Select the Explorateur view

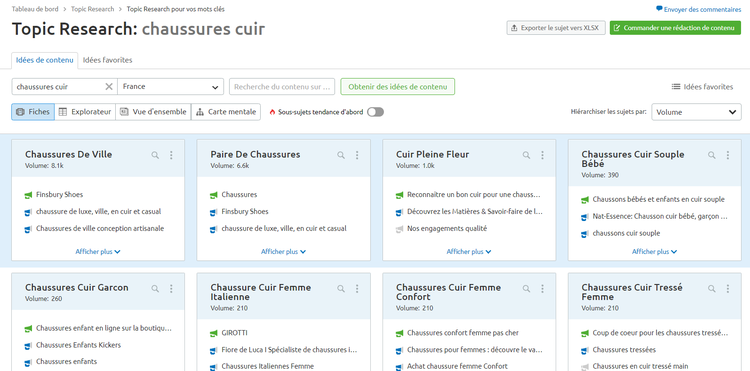85,112
